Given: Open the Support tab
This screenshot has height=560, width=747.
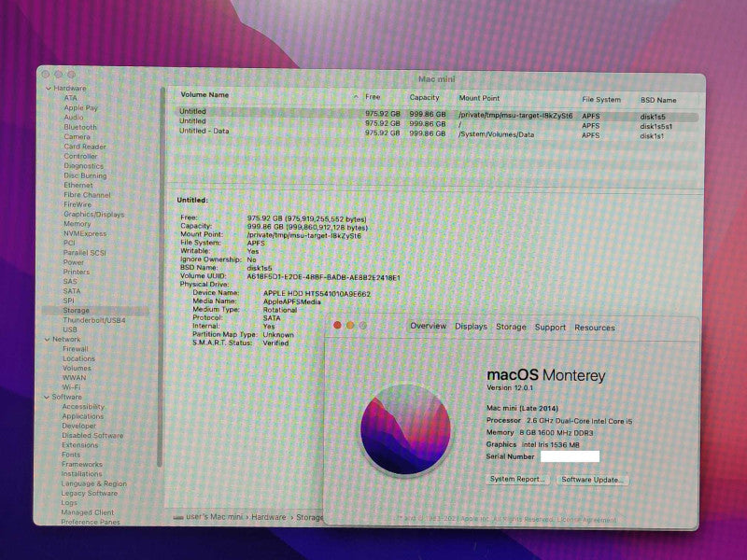Looking at the screenshot, I should (x=550, y=328).
